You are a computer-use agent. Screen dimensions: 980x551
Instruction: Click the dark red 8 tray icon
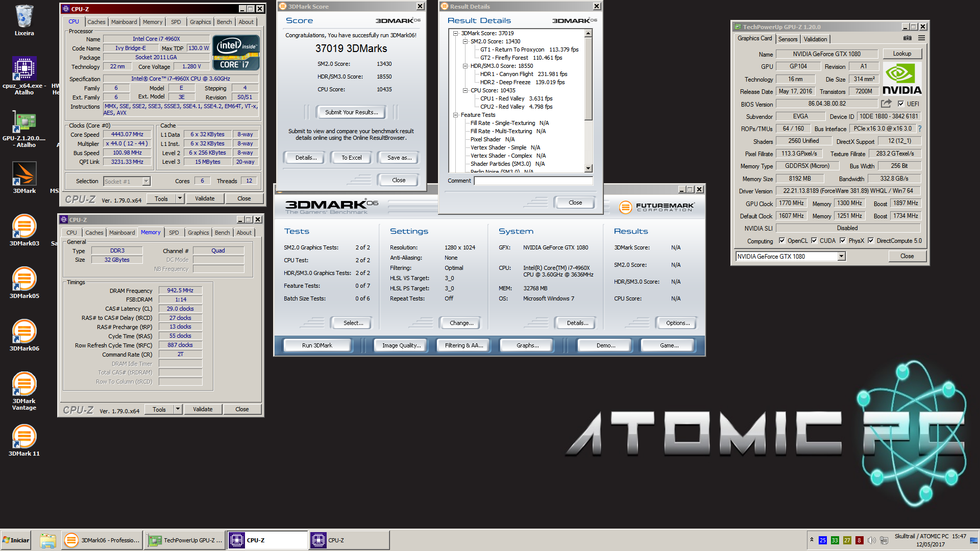pos(860,540)
